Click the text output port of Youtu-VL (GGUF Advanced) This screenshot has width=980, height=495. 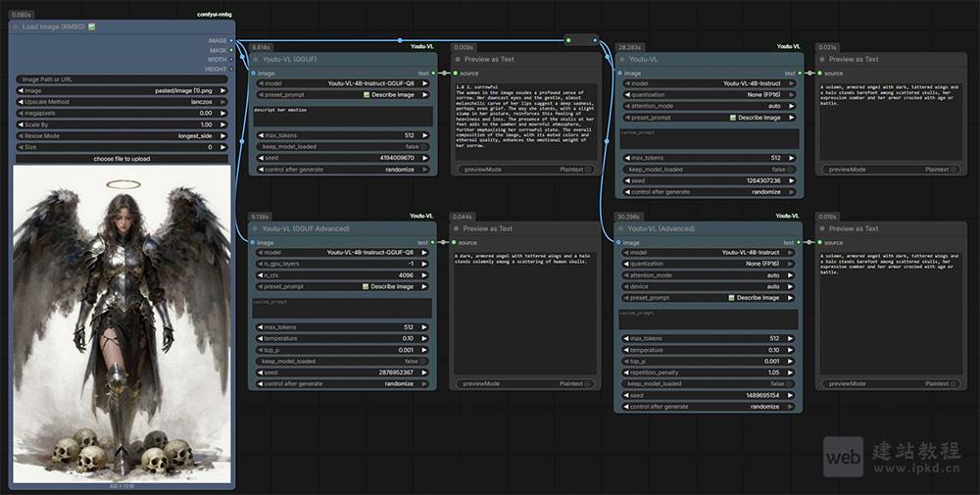tap(434, 243)
